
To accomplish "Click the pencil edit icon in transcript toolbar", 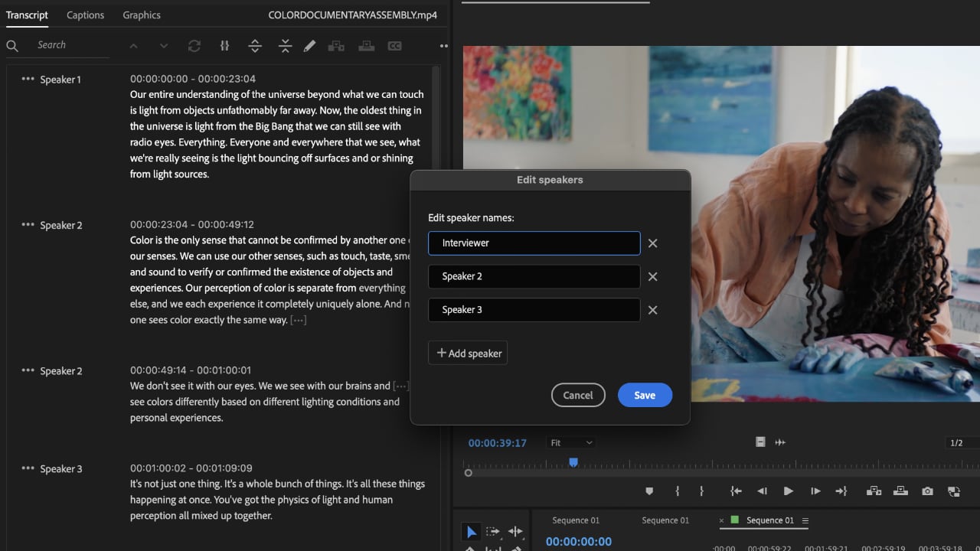I will (x=309, y=46).
